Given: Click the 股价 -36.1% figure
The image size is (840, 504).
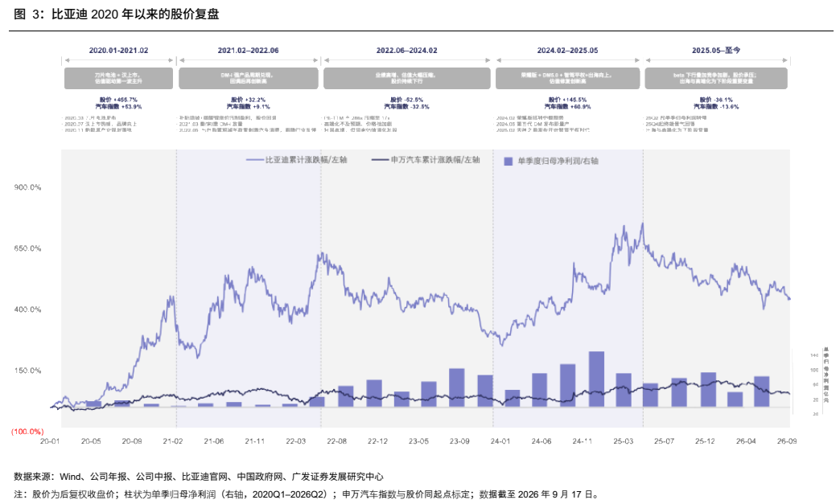Looking at the screenshot, I should 716,100.
